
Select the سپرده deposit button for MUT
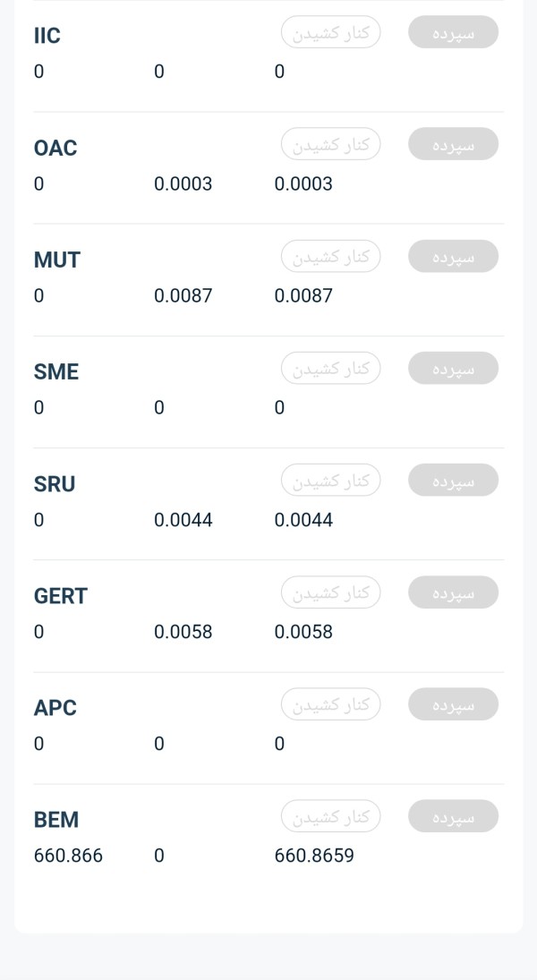coord(453,256)
